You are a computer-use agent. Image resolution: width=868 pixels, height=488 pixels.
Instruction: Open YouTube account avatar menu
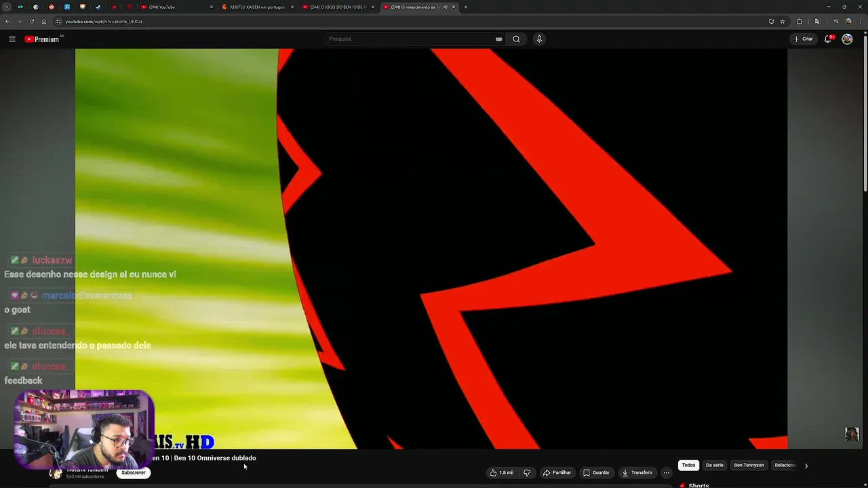[x=847, y=39]
